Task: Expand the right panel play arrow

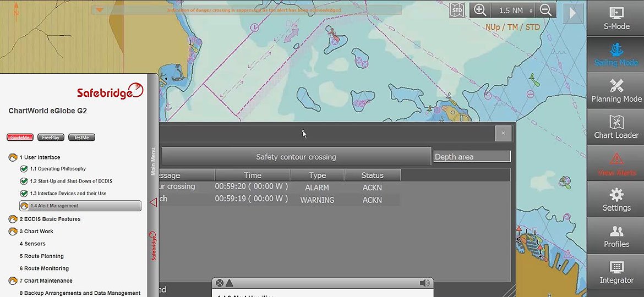Action: (572, 12)
